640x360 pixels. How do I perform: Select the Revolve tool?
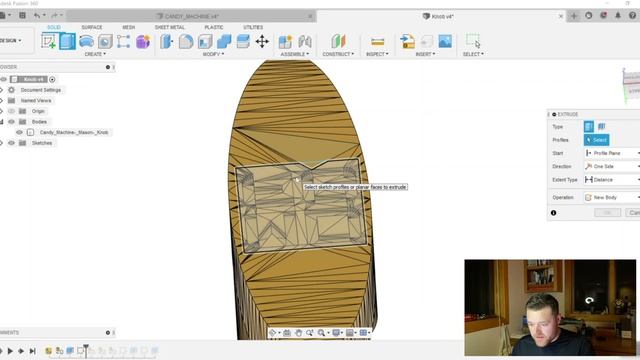tap(86, 42)
